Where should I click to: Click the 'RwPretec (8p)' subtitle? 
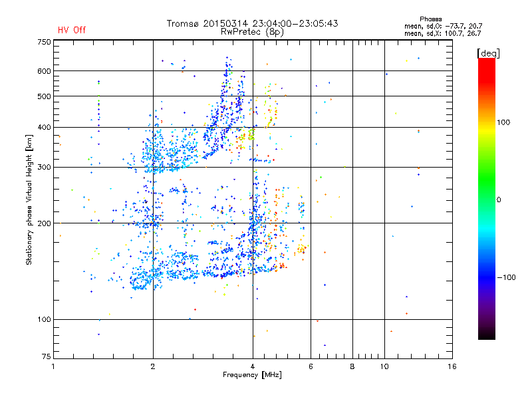click(x=252, y=32)
